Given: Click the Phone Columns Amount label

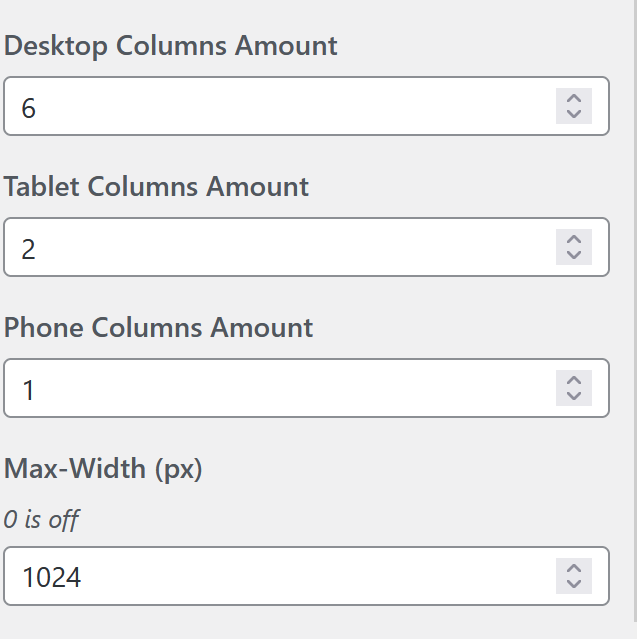Looking at the screenshot, I should tap(159, 328).
